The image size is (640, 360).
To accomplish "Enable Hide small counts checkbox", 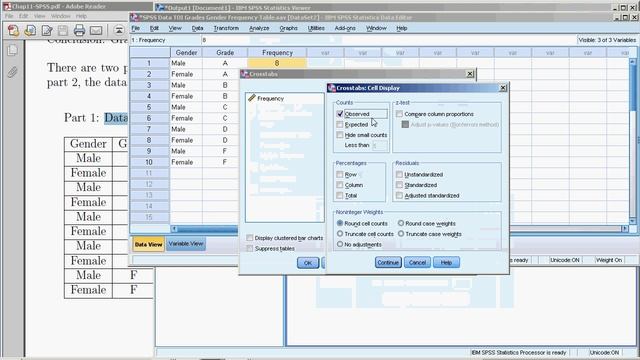I will tap(340, 135).
